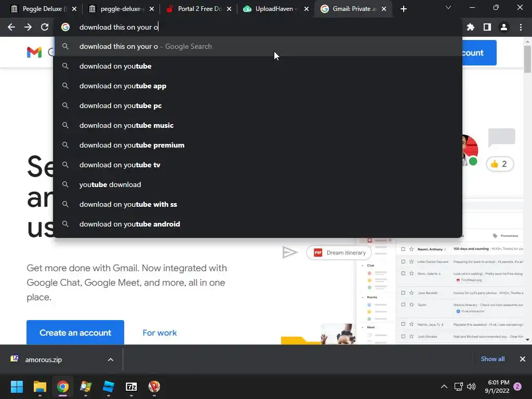Close the peggle-deluxe archive tab
The width and height of the screenshot is (532, 399).
pyautogui.click(x=152, y=9)
